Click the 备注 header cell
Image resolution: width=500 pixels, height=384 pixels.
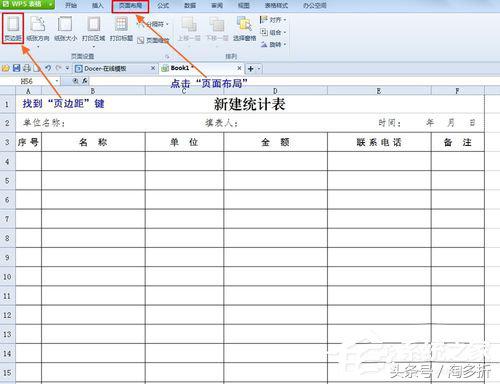(458, 142)
